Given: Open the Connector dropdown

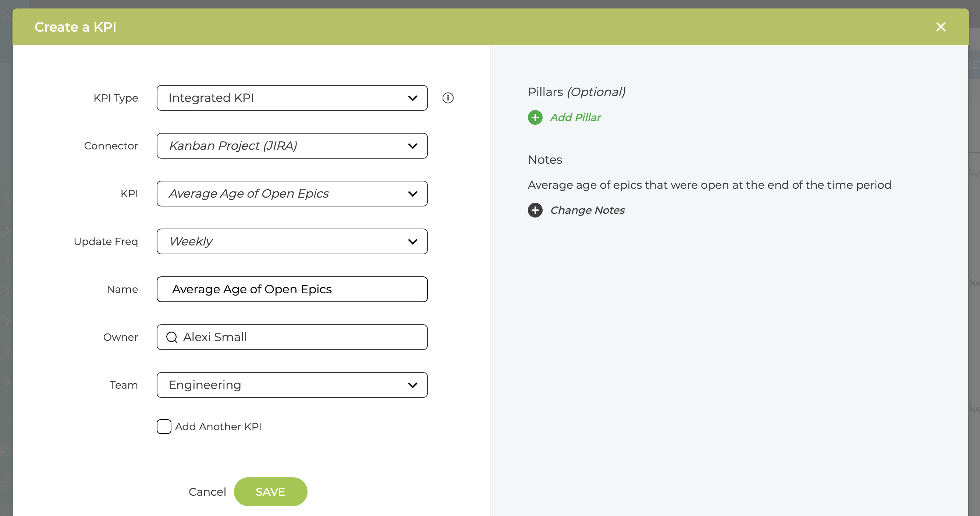Looking at the screenshot, I should click(292, 146).
